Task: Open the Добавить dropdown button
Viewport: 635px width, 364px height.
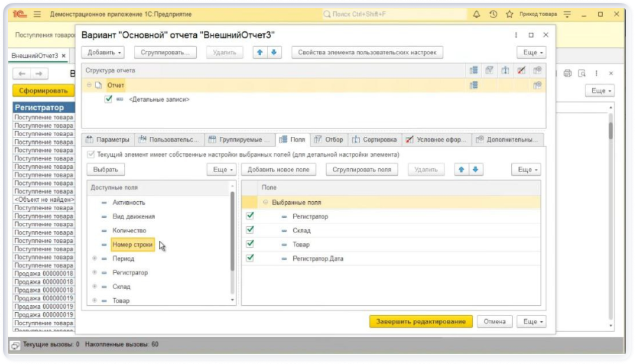Action: [105, 52]
